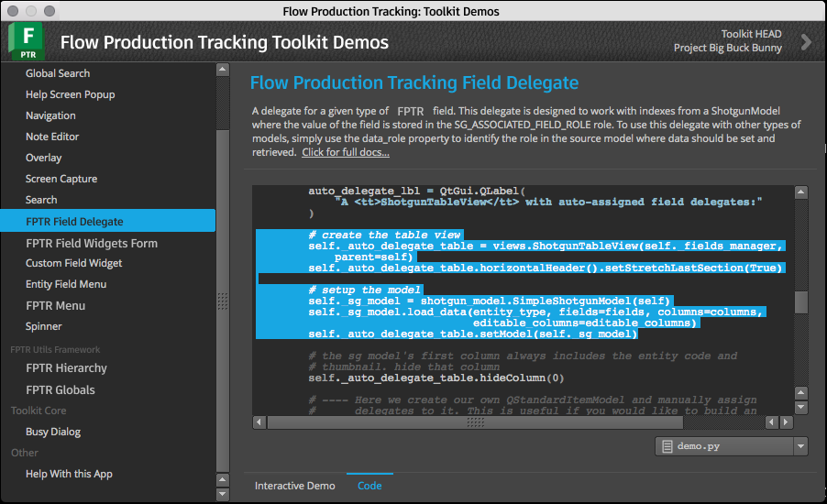Click code view horizontal scroll-right arrow
This screenshot has height=504, width=827.
click(786, 422)
